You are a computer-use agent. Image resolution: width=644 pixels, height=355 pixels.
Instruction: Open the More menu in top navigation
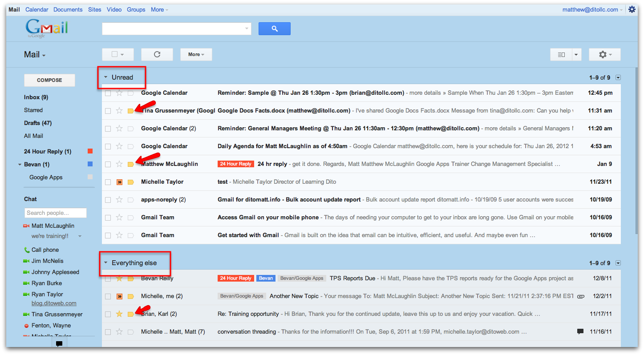(159, 9)
